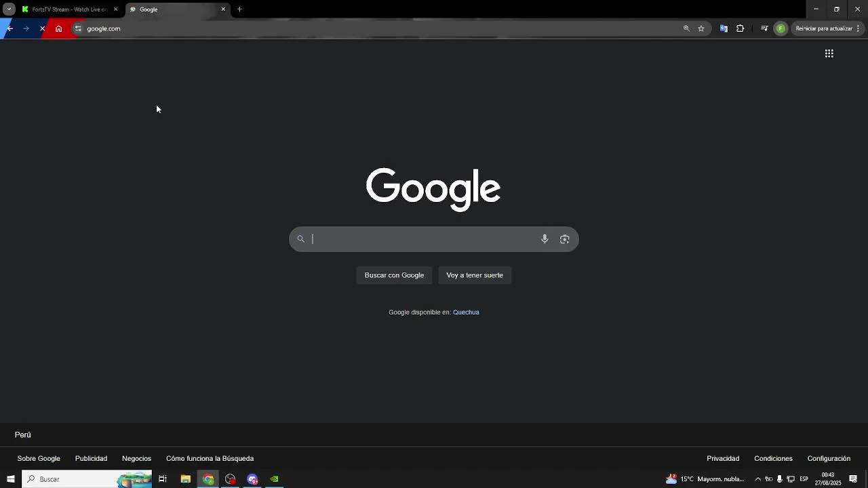The image size is (868, 488).
Task: Bookmark this page with the star
Action: tap(701, 28)
